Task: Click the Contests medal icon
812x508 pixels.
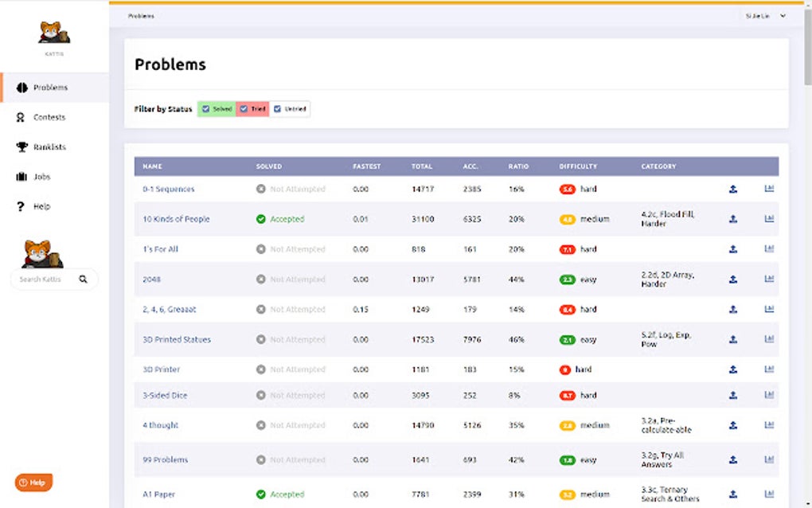Action: click(21, 118)
